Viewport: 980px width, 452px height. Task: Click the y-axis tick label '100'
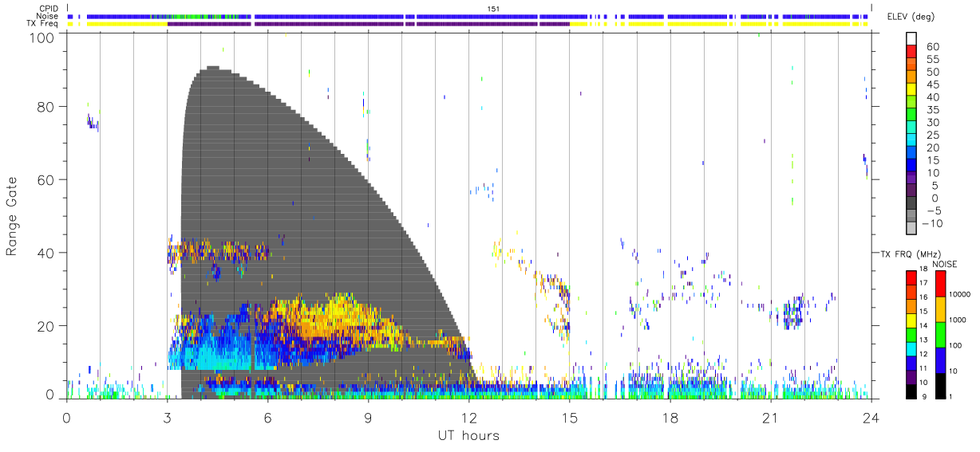[43, 37]
